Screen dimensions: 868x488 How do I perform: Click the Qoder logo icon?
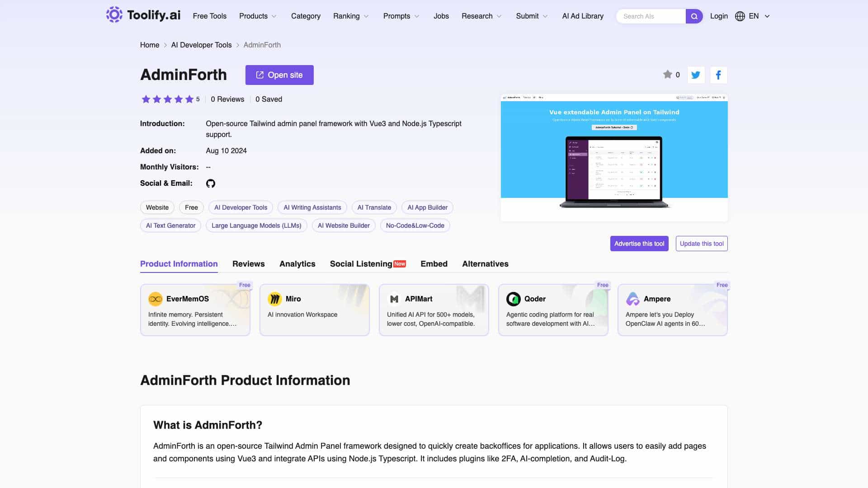tap(513, 299)
